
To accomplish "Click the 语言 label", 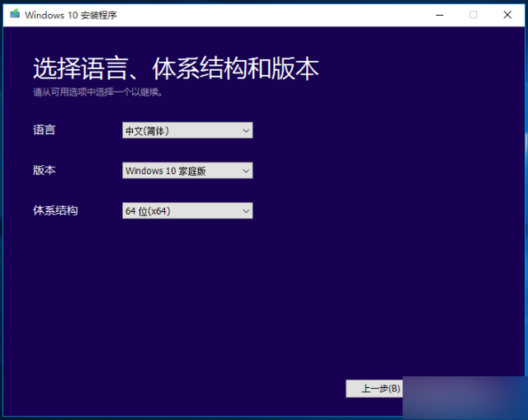I will click(x=44, y=130).
